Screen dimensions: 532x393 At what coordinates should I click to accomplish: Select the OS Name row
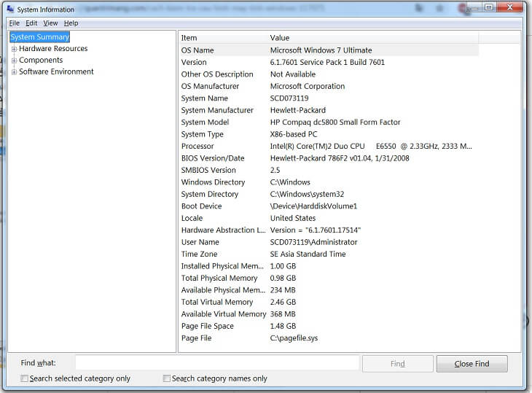329,50
